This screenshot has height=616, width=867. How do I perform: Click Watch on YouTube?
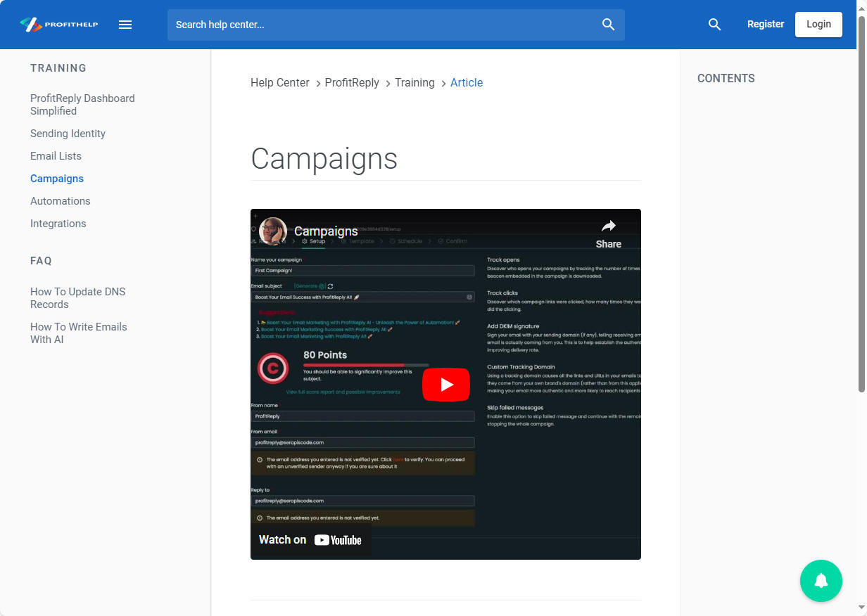[x=310, y=540]
